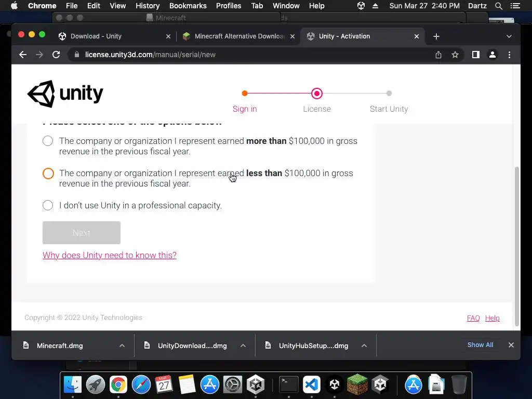
Task: Close the Download - Unity tab
Action: (x=168, y=36)
